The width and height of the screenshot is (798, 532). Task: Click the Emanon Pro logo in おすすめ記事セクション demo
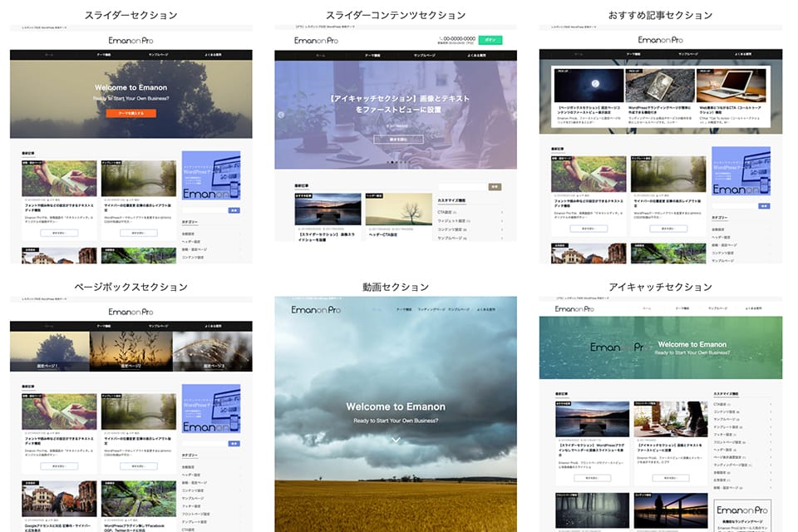661,40
